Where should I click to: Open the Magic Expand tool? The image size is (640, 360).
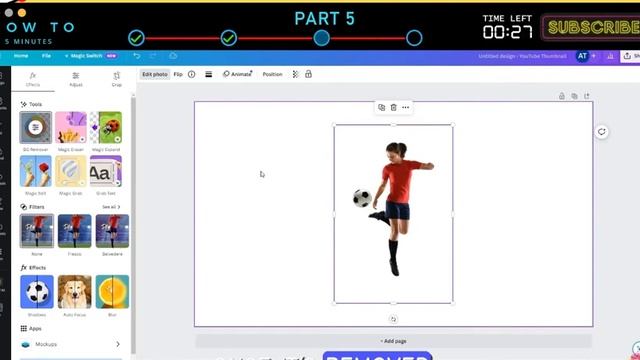click(x=106, y=127)
